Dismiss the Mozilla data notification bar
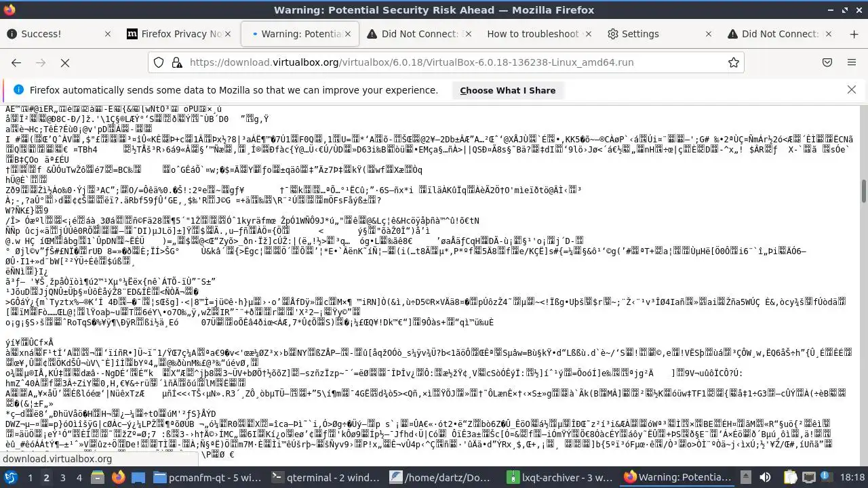 (x=852, y=90)
